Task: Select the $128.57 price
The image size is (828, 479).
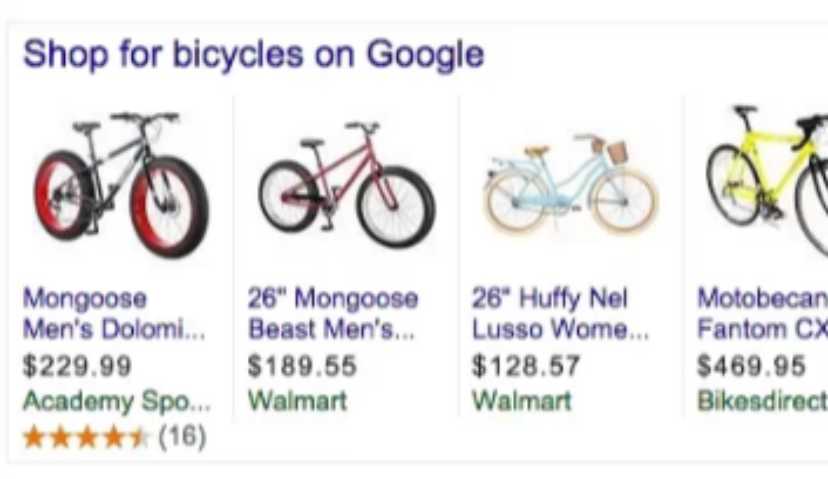Action: (526, 366)
